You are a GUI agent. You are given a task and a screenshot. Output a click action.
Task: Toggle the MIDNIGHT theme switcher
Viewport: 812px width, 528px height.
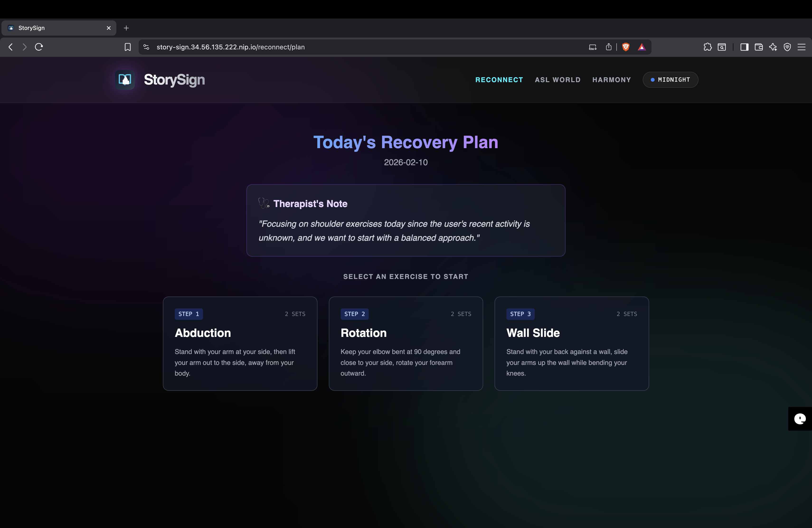670,80
